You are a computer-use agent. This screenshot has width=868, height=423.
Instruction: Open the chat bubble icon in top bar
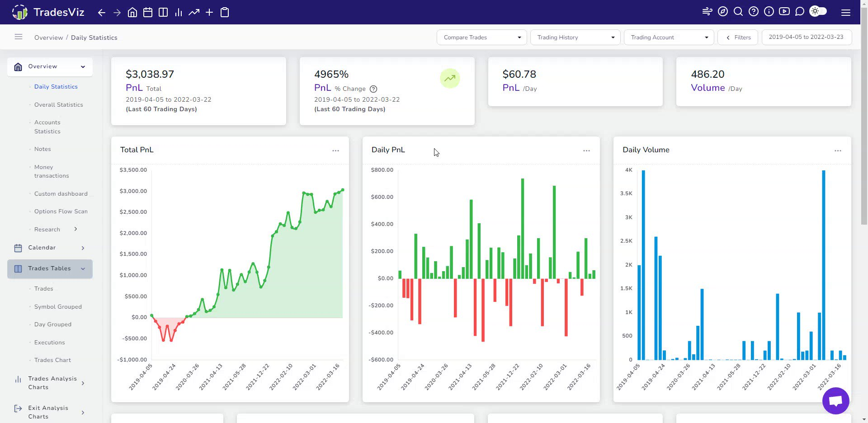pos(800,12)
